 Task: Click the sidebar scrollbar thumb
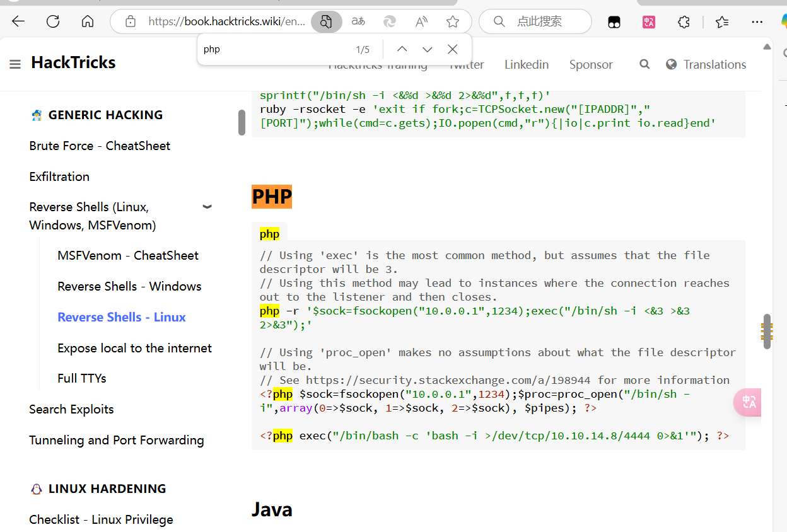pos(242,122)
